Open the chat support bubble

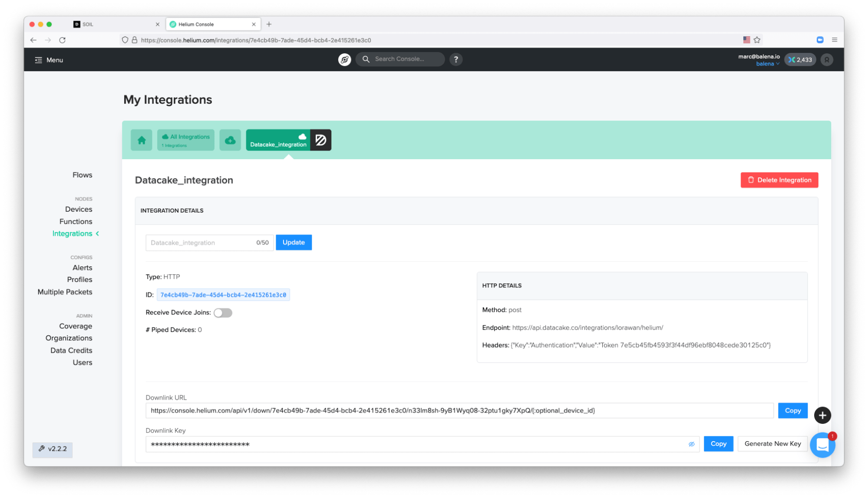[x=822, y=445]
